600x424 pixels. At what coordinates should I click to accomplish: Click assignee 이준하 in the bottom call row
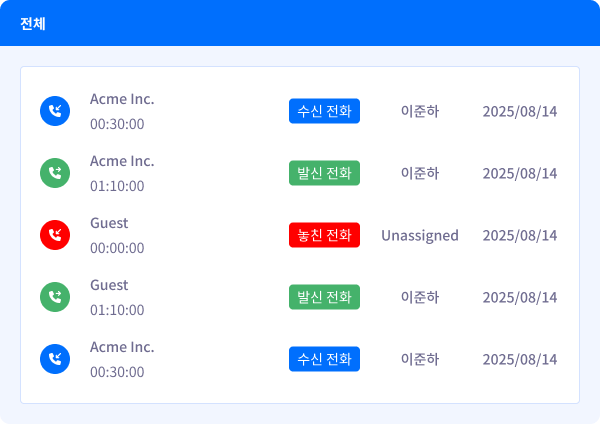point(419,359)
